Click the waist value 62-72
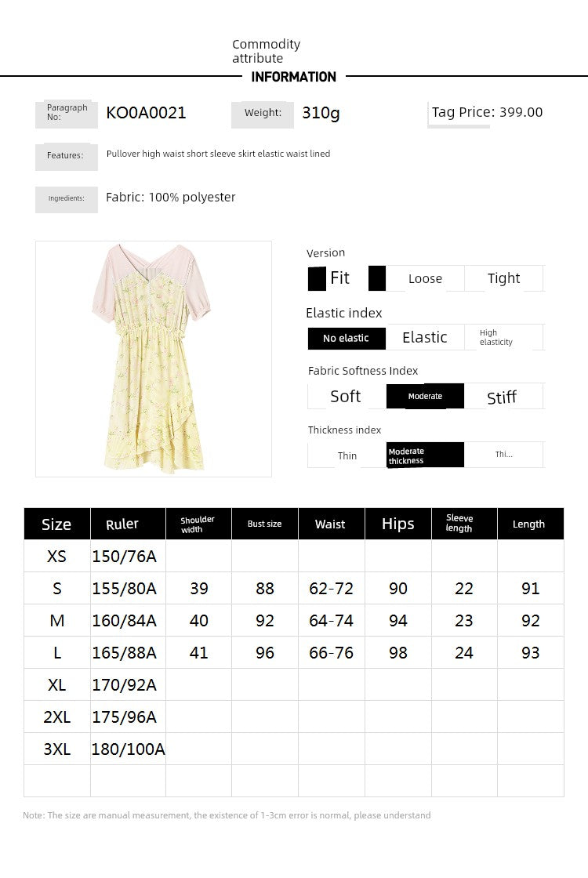This screenshot has height=878, width=588. tap(331, 589)
